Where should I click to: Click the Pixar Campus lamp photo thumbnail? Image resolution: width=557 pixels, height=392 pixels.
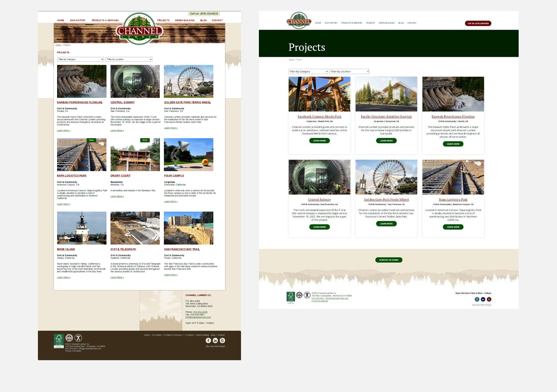[x=188, y=155]
